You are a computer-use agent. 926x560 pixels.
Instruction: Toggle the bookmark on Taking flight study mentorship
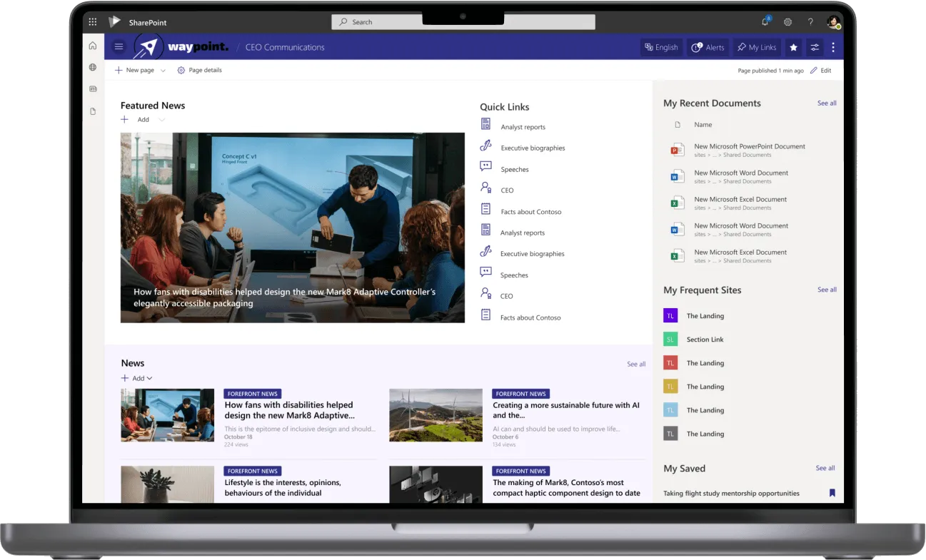point(832,493)
